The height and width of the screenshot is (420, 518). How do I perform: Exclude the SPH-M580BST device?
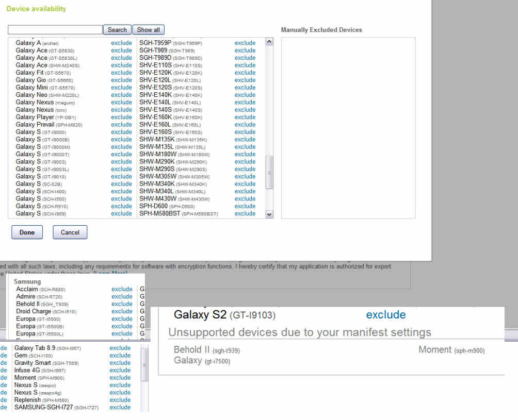[245, 214]
